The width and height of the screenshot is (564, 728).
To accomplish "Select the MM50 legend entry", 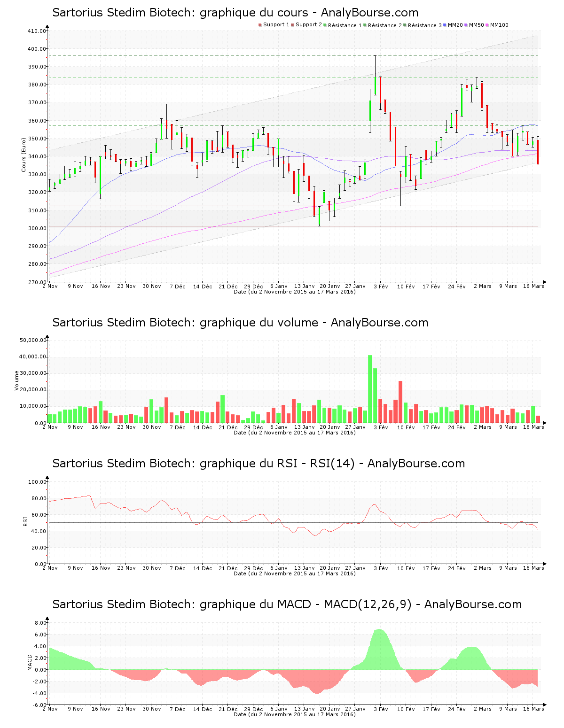I will pos(476,25).
